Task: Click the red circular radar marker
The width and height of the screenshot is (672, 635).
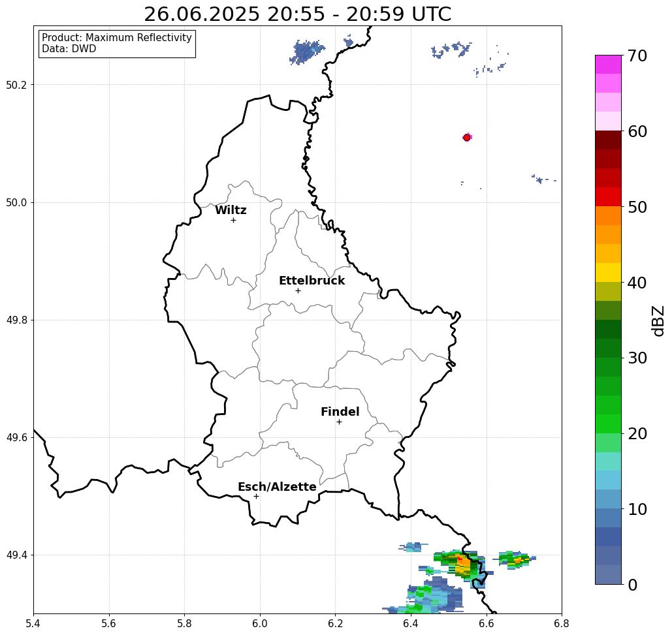Action: tap(467, 138)
